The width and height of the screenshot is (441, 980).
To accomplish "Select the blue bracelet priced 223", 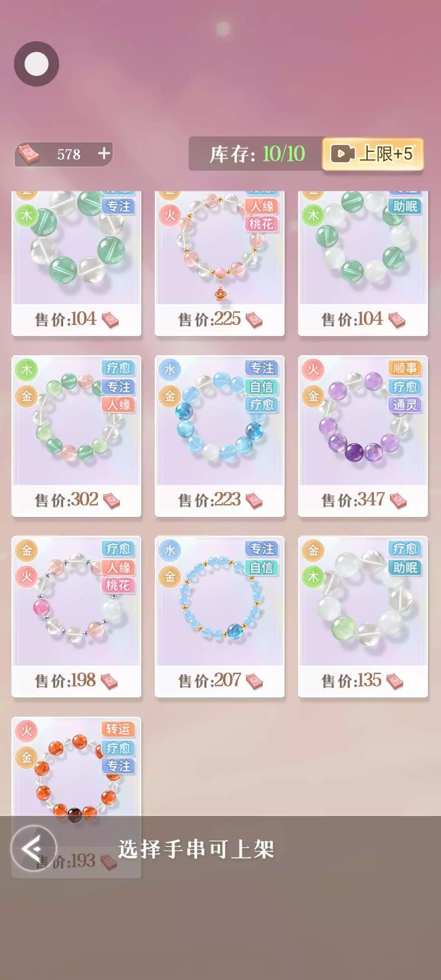I will tap(220, 436).
